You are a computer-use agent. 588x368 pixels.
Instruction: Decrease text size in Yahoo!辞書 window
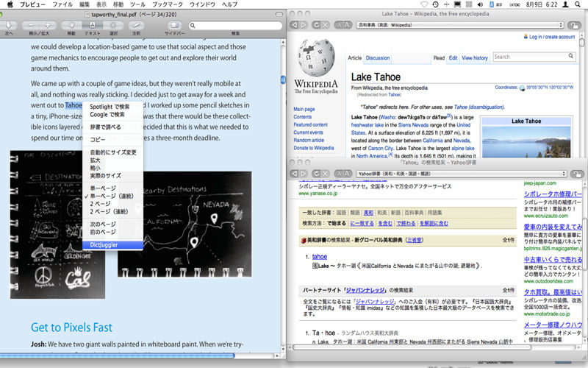pos(339,174)
